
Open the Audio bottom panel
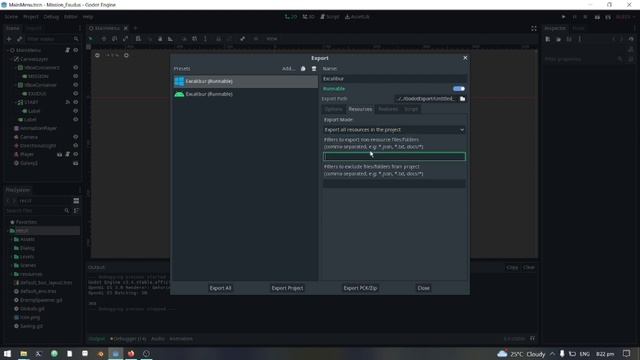point(158,339)
